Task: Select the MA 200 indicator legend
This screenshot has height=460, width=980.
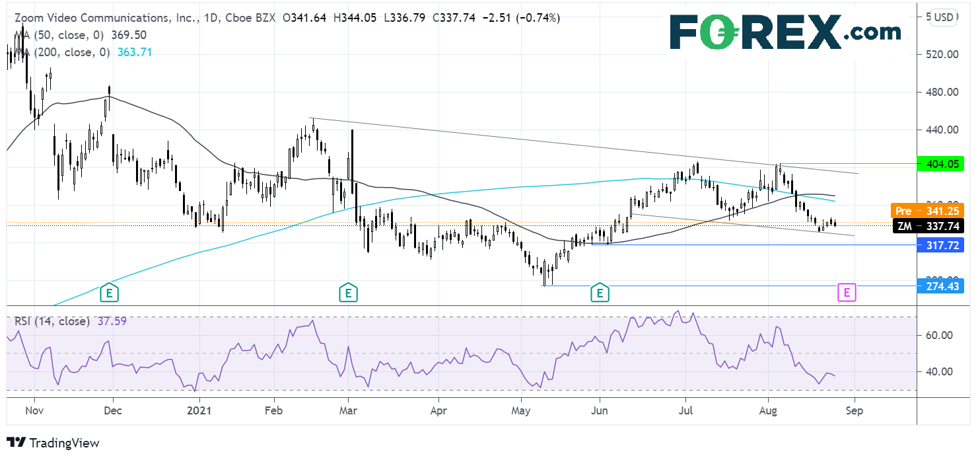Action: (66, 52)
